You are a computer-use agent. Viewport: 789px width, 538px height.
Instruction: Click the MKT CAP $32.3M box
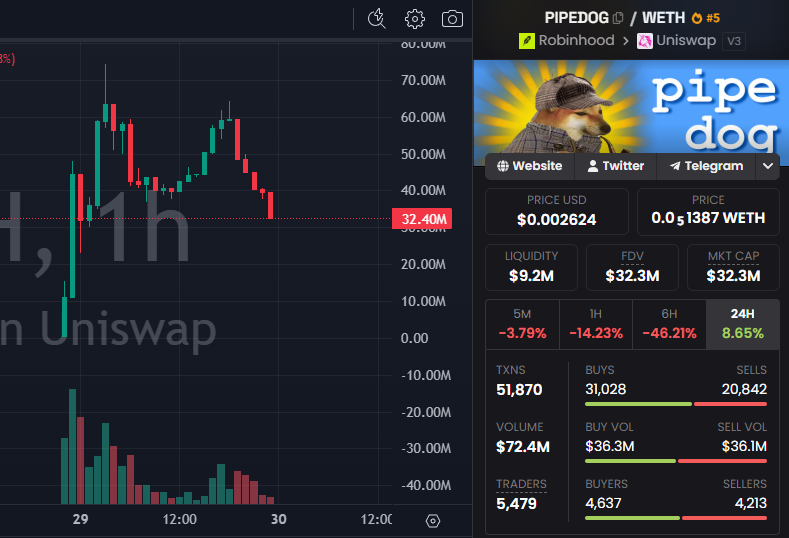[733, 267]
